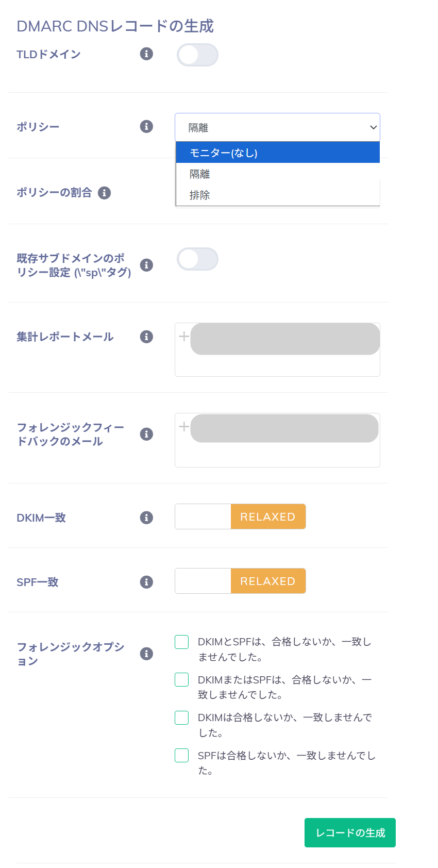This screenshot has width=438, height=868.
Task: Click the info icon beside ポリシーの割合
Action: click(x=104, y=193)
